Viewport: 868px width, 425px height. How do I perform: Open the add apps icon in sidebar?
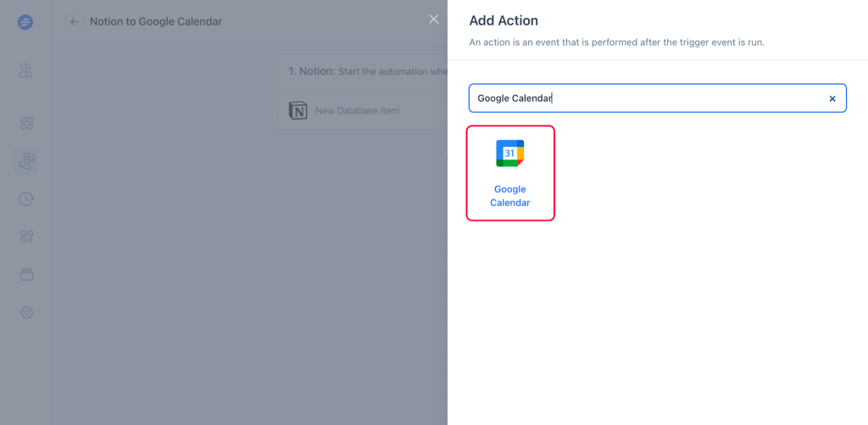tap(26, 238)
